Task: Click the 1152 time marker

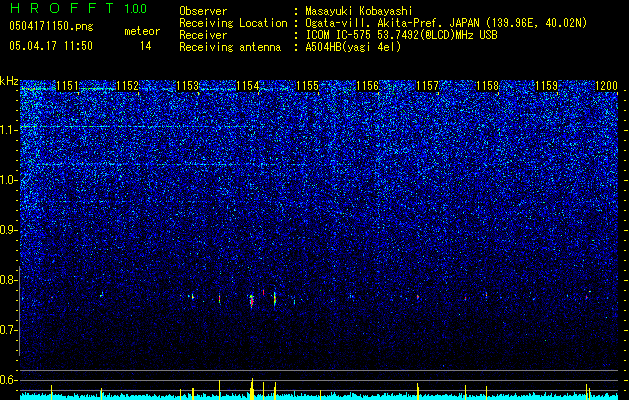Action: pyautogui.click(x=128, y=86)
